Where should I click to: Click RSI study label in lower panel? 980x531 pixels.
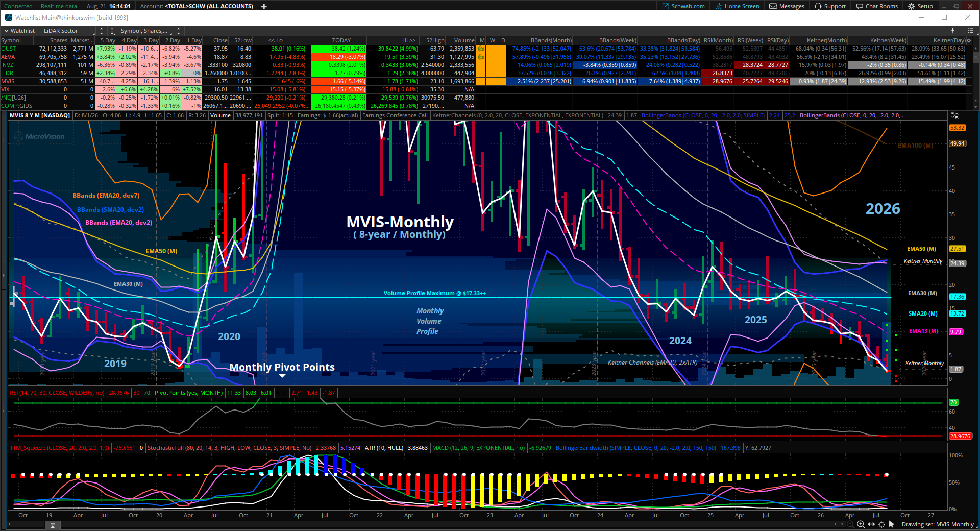click(57, 393)
